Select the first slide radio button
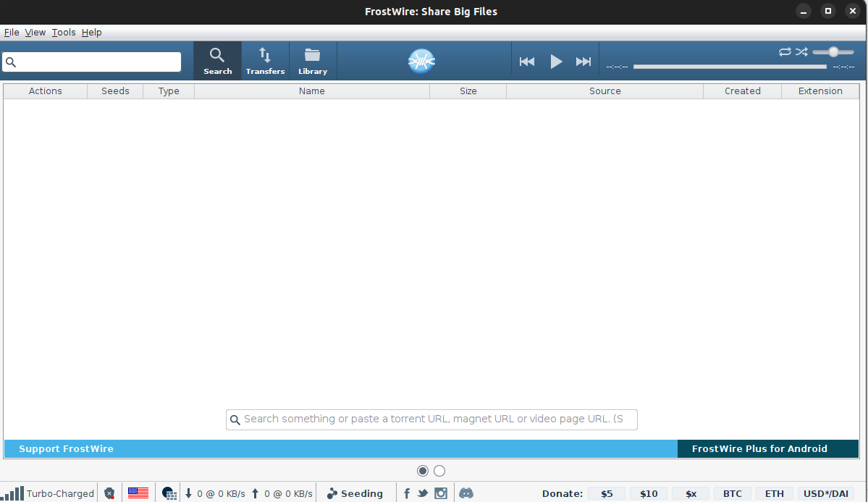 [x=422, y=471]
